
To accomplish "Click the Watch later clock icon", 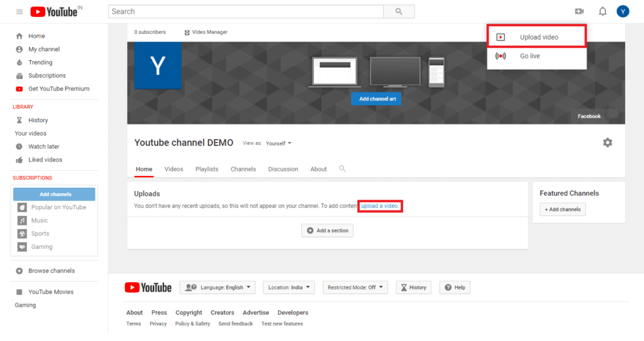I will pos(19,146).
